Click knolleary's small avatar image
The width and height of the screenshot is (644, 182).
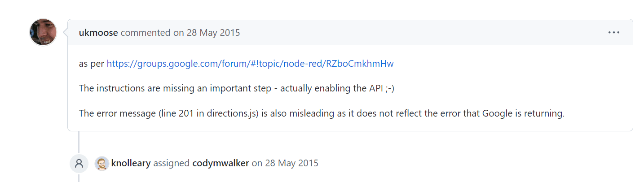102,163
